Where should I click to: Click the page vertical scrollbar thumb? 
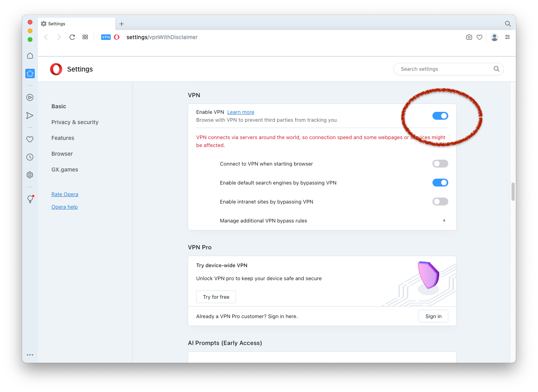tap(513, 192)
